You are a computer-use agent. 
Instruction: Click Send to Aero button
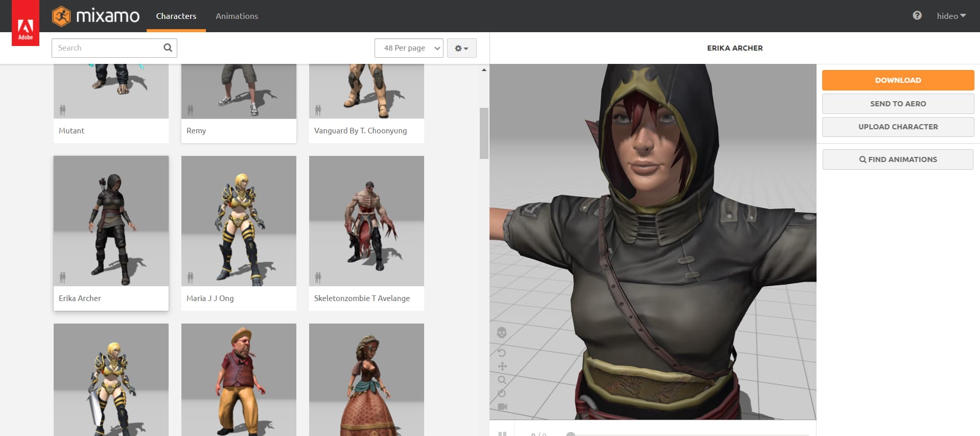click(x=898, y=104)
